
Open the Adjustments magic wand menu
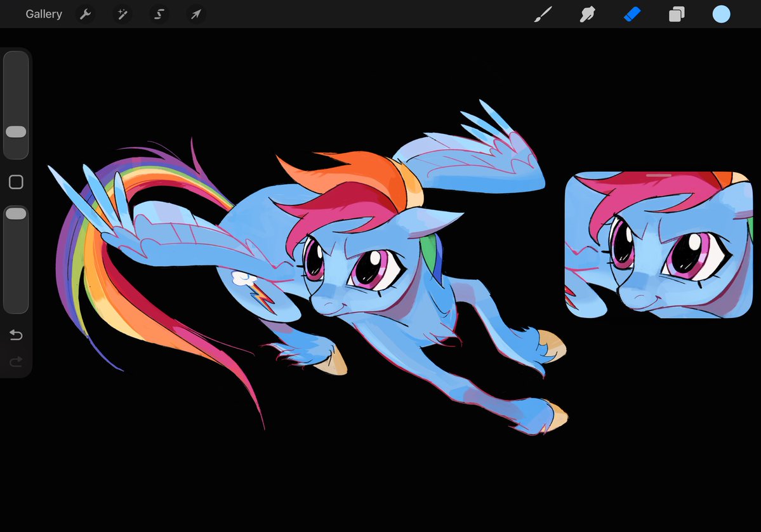point(122,14)
